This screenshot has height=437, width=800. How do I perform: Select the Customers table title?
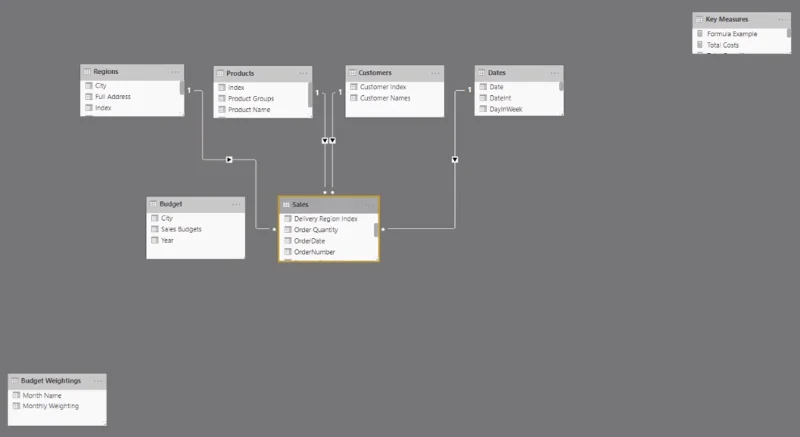pos(375,73)
